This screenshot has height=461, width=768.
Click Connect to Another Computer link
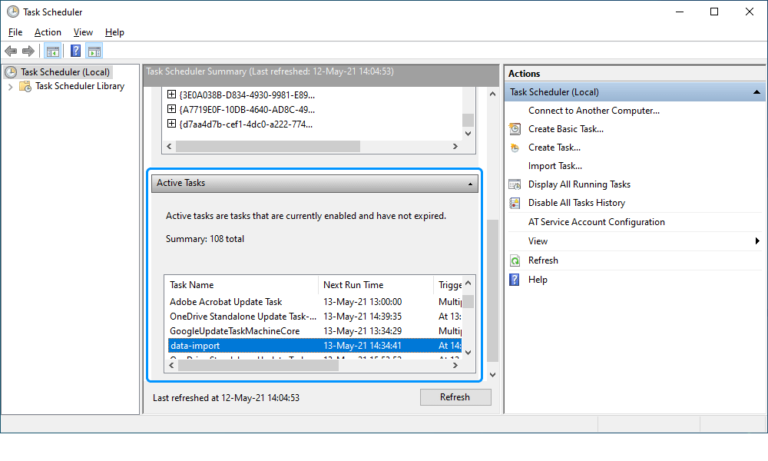tap(594, 111)
